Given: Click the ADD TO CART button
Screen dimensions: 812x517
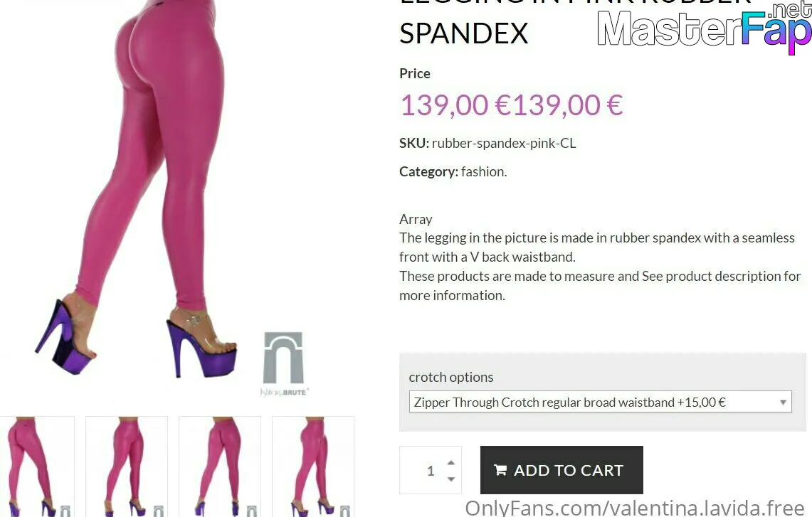Looking at the screenshot, I should click(561, 470).
